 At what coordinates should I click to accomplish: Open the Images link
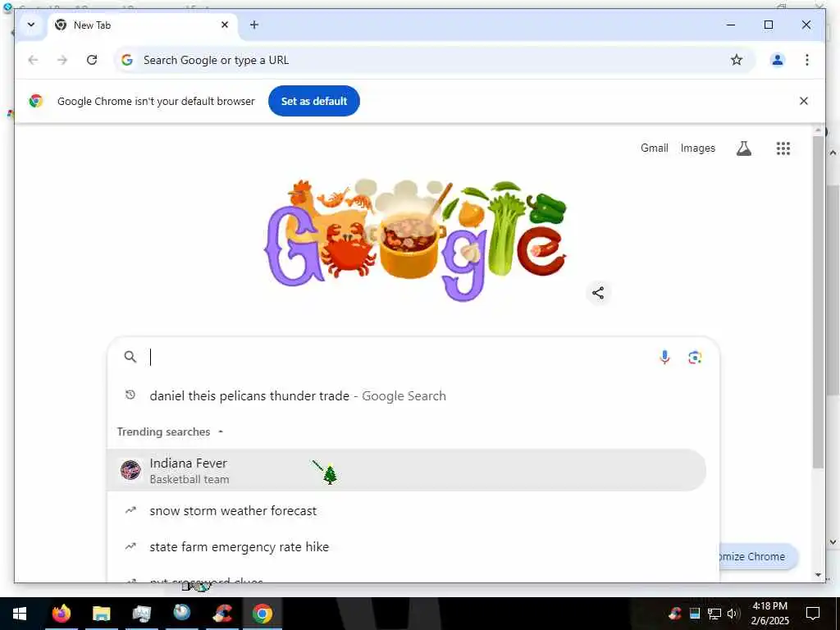697,148
